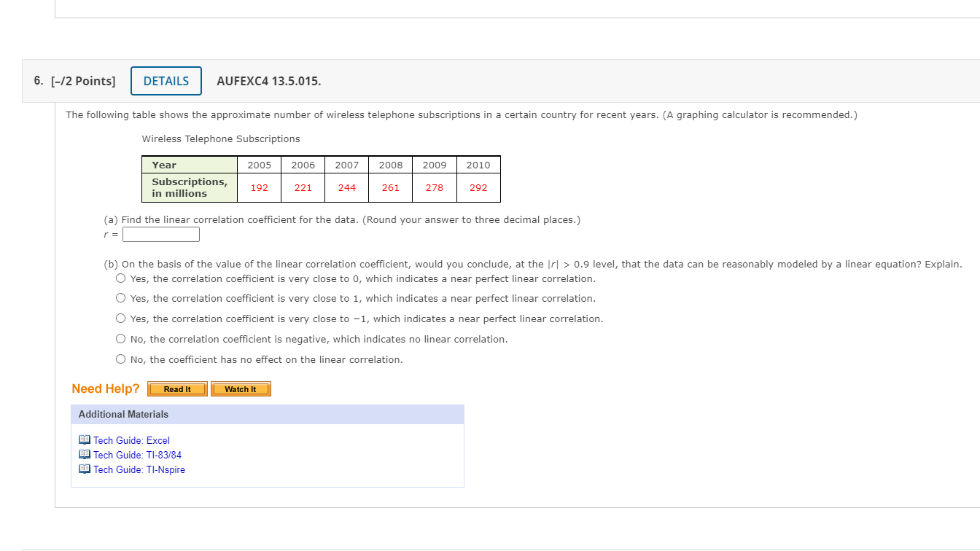This screenshot has height=551, width=980.
Task: Click the Year header cell in the table
Action: tap(163, 165)
